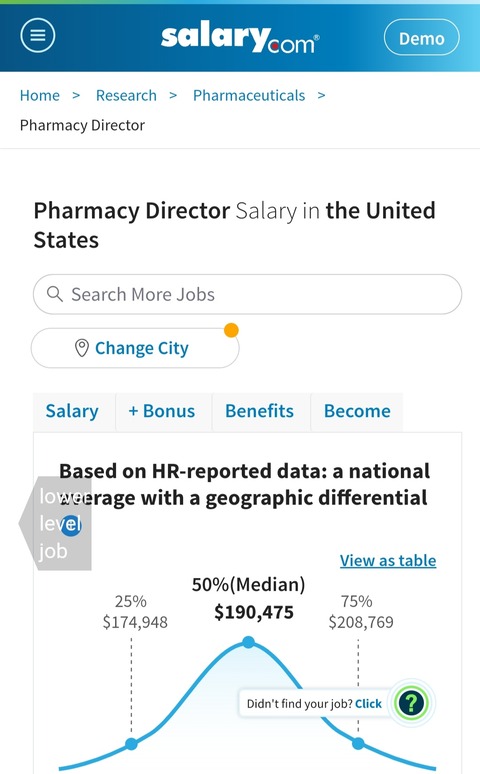Screen dimensions: 480x774
Task: Open the Pharmaceuticals breadcrumb link
Action: (x=249, y=95)
